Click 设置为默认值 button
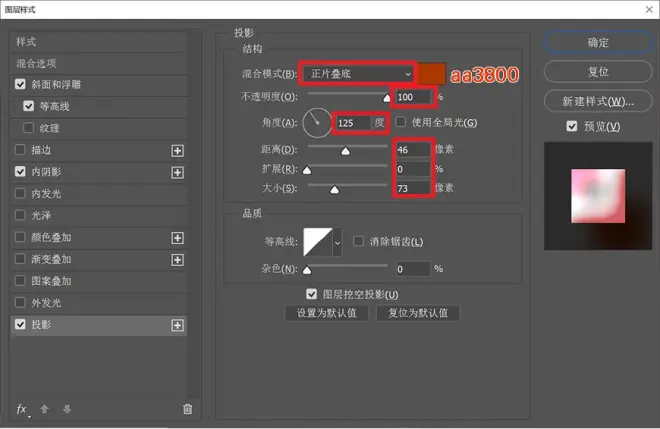The width and height of the screenshot is (660, 429). (x=327, y=313)
